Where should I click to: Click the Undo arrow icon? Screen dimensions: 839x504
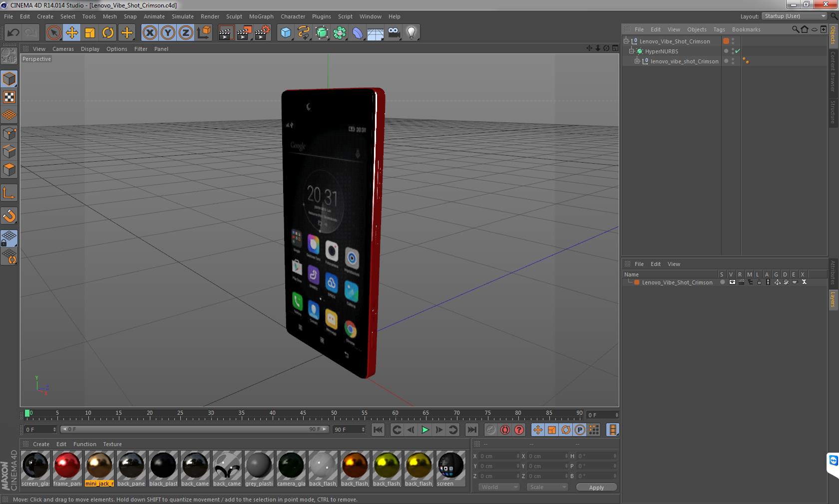click(x=13, y=33)
